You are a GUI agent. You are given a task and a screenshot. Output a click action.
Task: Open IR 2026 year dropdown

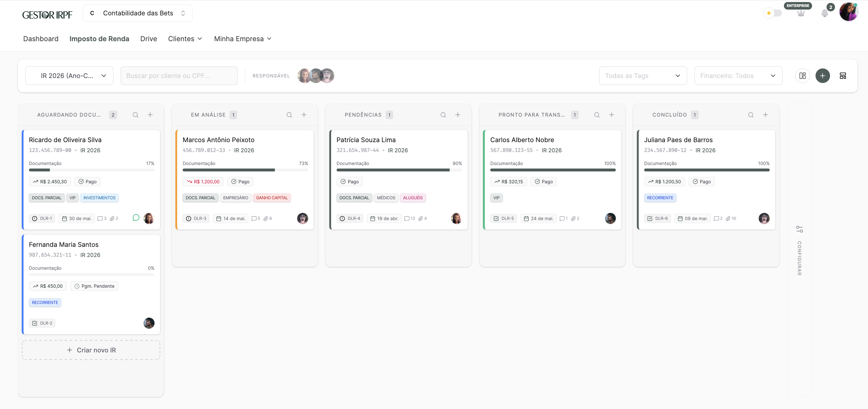[69, 75]
